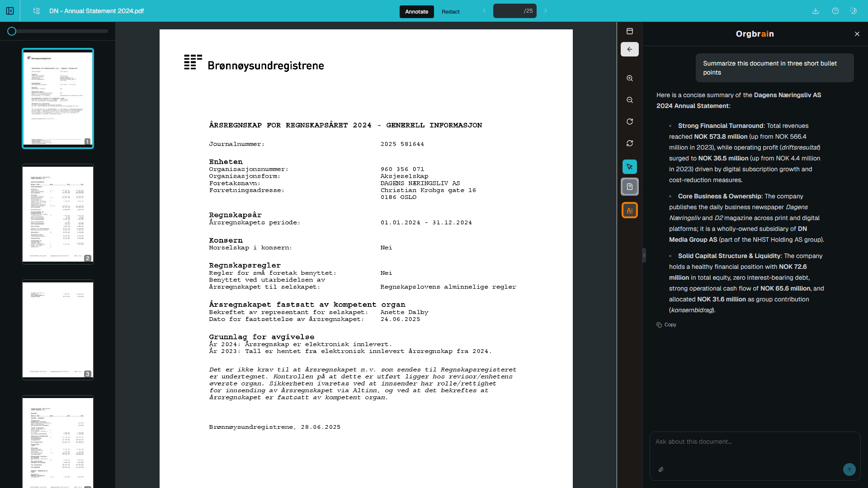
Task: Open the help icon in top bar
Action: 835,11
